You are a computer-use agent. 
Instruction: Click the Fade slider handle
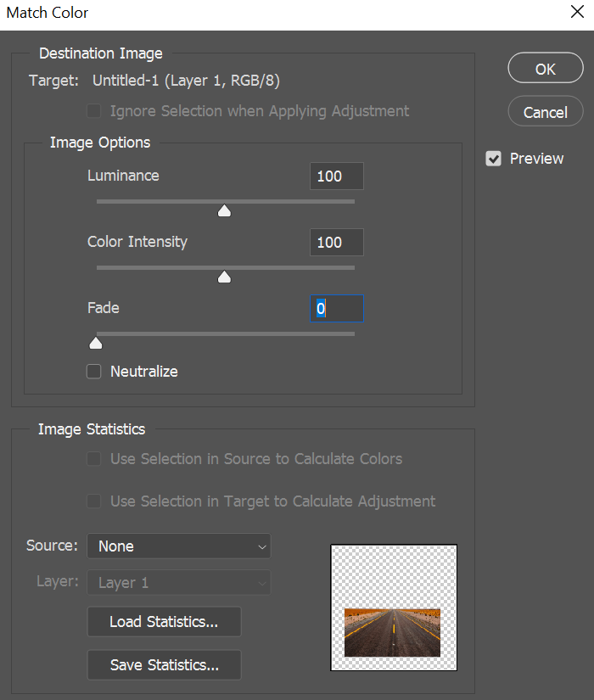coord(96,343)
